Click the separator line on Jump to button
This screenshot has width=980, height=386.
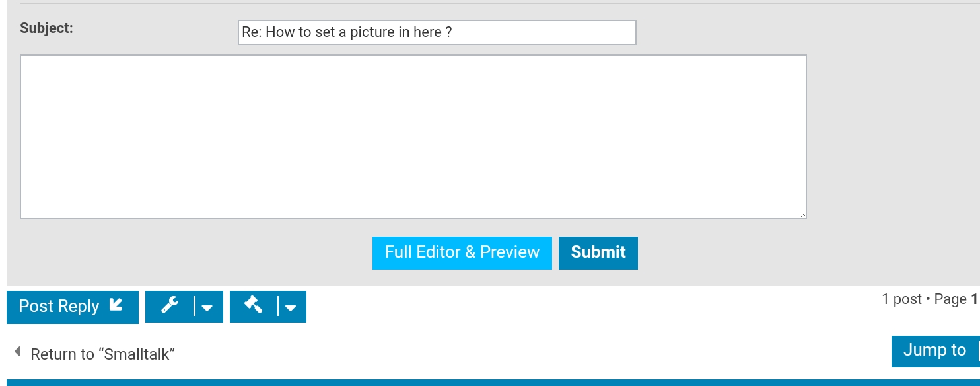[x=979, y=351]
